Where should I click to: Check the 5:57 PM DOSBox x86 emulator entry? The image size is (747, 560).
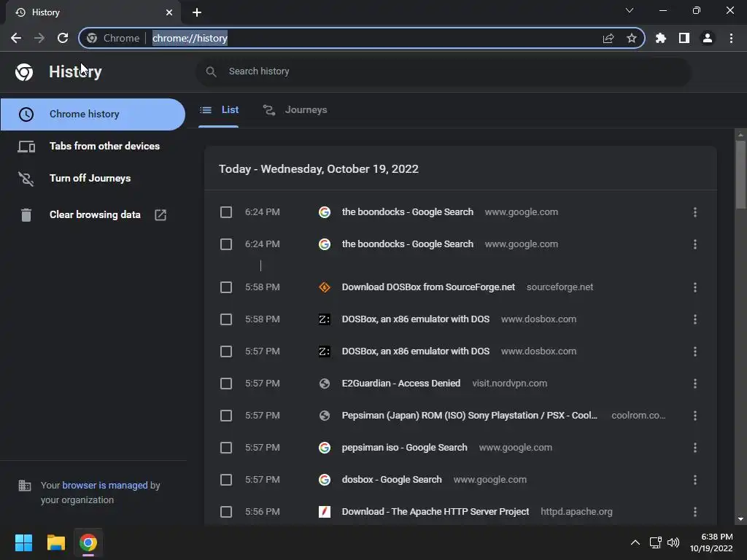[226, 351]
